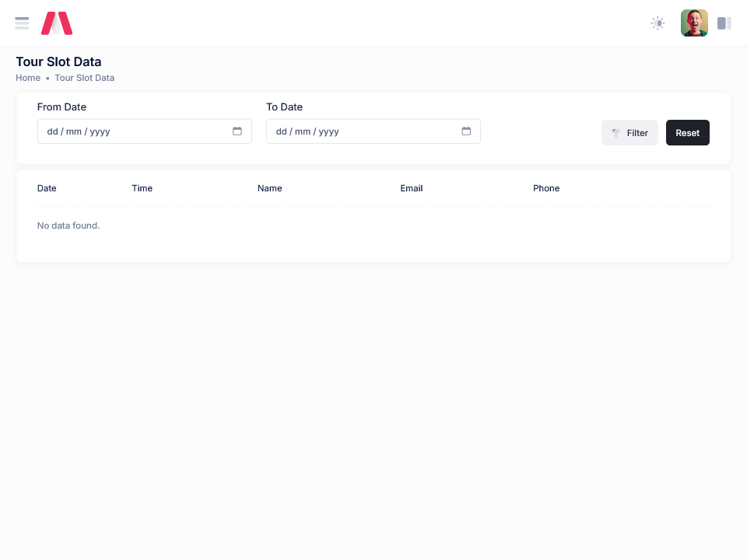The image size is (747, 560).
Task: Toggle the light/dark theme sun icon
Action: coord(658,23)
